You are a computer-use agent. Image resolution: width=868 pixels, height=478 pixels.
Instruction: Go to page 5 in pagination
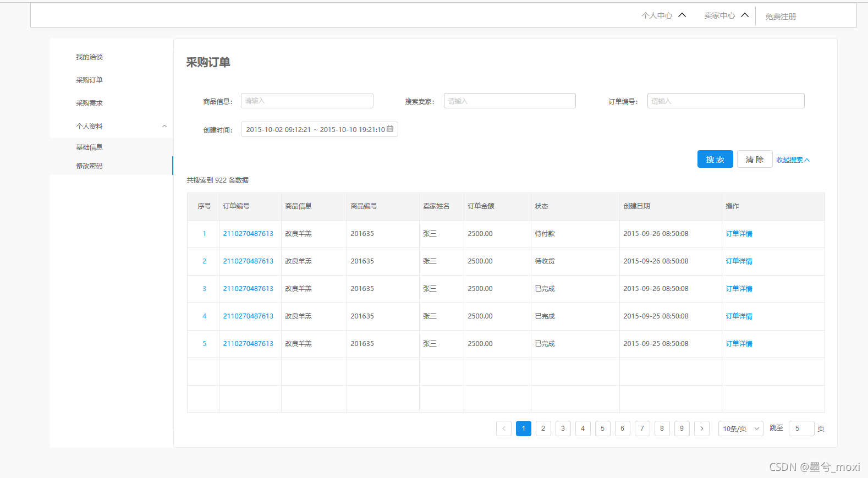coord(603,428)
